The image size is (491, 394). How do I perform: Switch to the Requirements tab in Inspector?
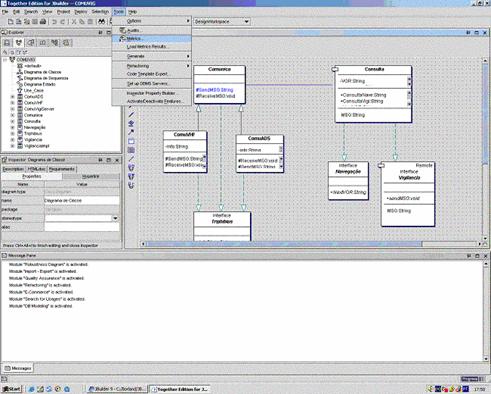[62, 169]
